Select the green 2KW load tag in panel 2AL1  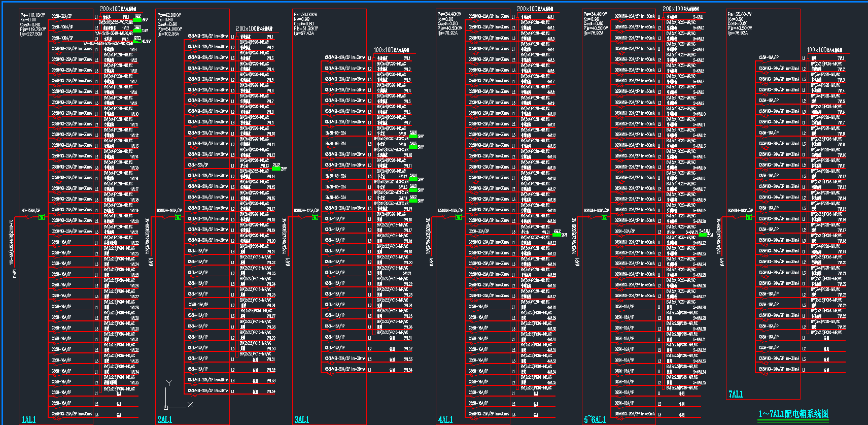(x=276, y=166)
